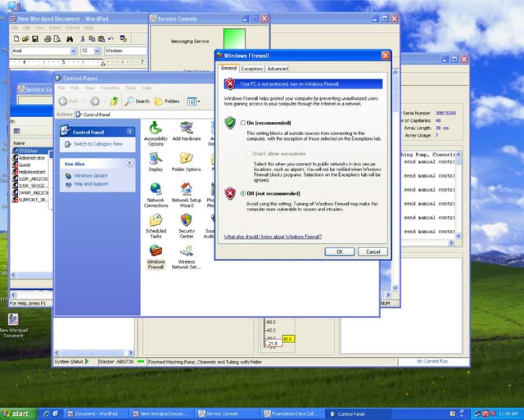Screen dimensions: 524x420
Task: Open the Back button history dropdown arrow
Action: point(84,101)
